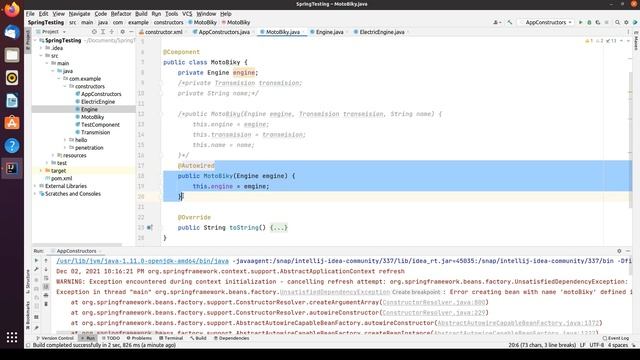640x360 pixels.
Task: Open the user account icon menu
Action: click(x=497, y=22)
